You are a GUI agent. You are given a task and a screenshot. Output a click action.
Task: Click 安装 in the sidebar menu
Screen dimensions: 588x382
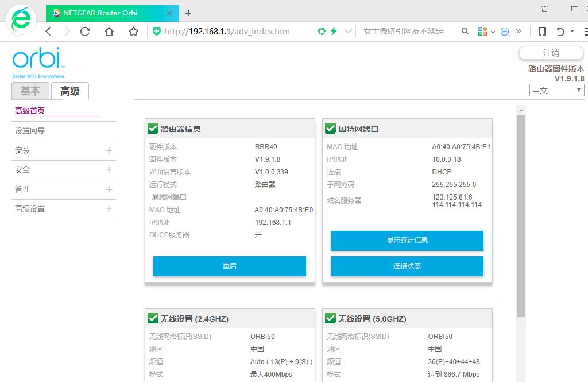tap(22, 150)
